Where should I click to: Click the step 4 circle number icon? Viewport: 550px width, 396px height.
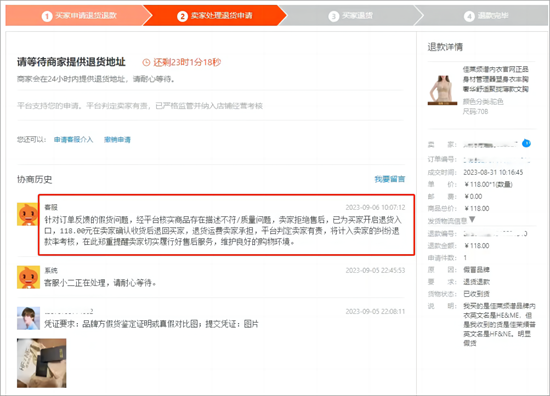(x=469, y=16)
